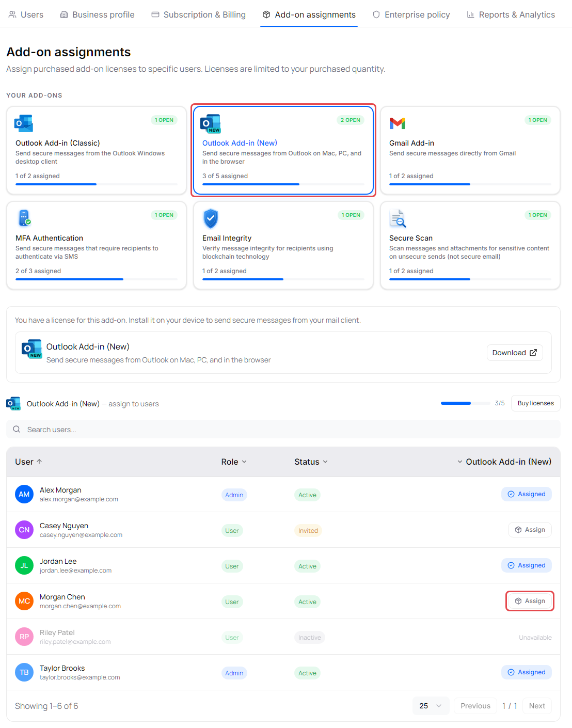This screenshot has height=728, width=572.
Task: Assign the add-on to Casey Nguyen
Action: 530,530
